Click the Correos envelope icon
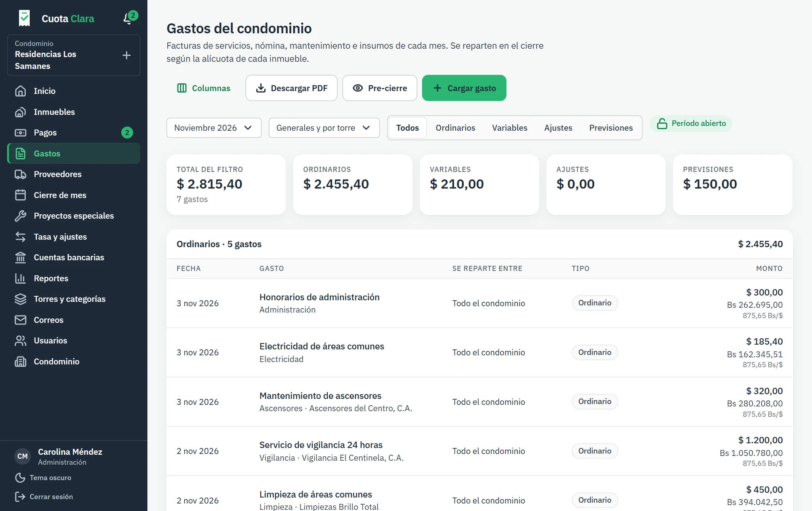Screen dimensions: 812x511 (20, 320)
